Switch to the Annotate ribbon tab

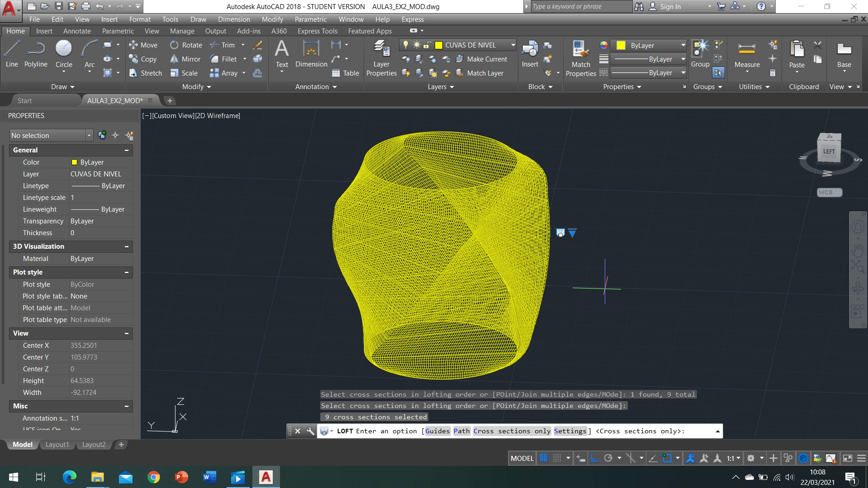point(77,31)
